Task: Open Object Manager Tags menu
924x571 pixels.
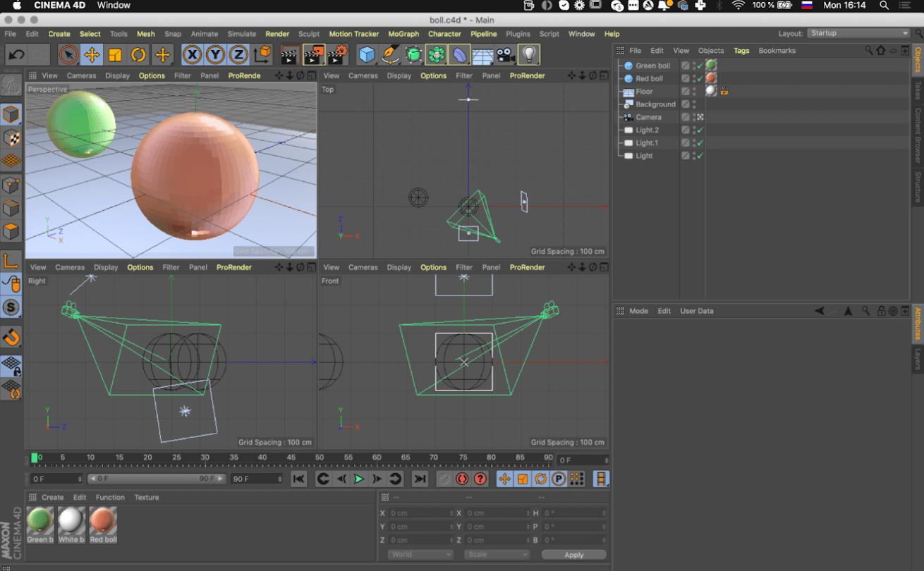Action: click(x=741, y=51)
